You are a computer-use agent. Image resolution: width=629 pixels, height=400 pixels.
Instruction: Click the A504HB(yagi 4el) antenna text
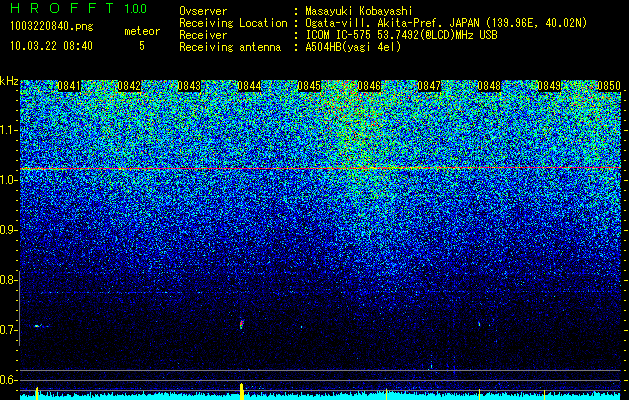353,47
